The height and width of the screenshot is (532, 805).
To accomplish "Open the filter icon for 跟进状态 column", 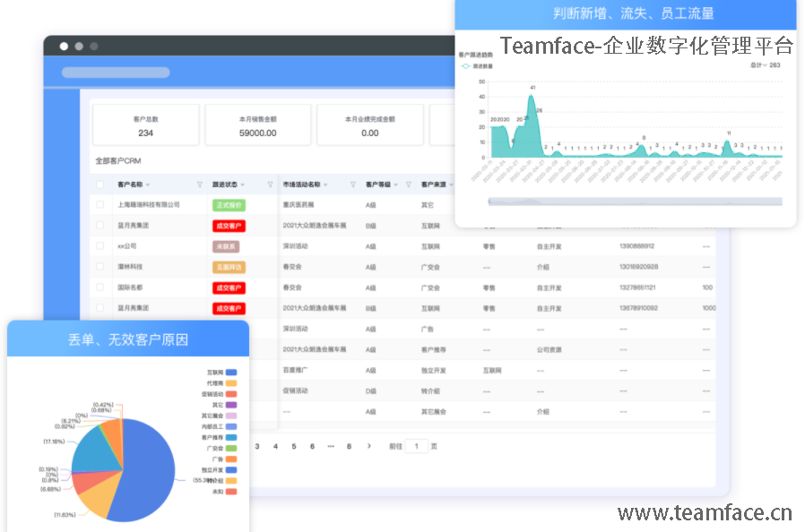I will pyautogui.click(x=270, y=184).
